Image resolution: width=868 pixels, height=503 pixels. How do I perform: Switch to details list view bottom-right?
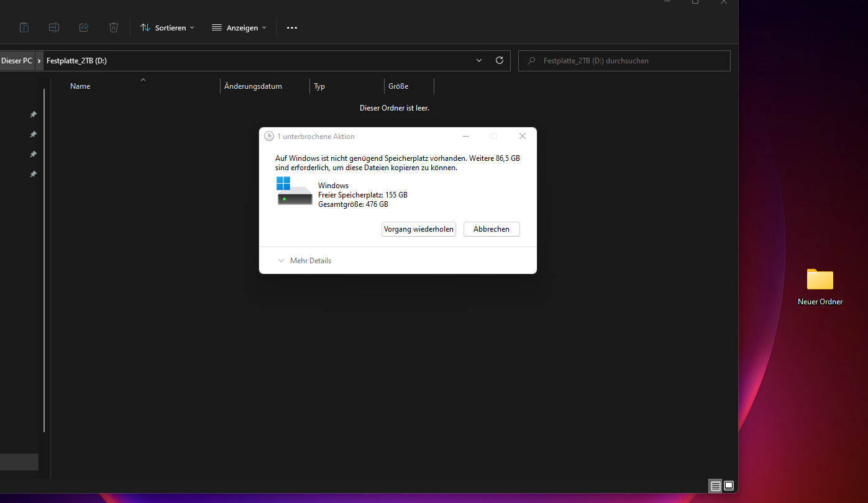[716, 486]
